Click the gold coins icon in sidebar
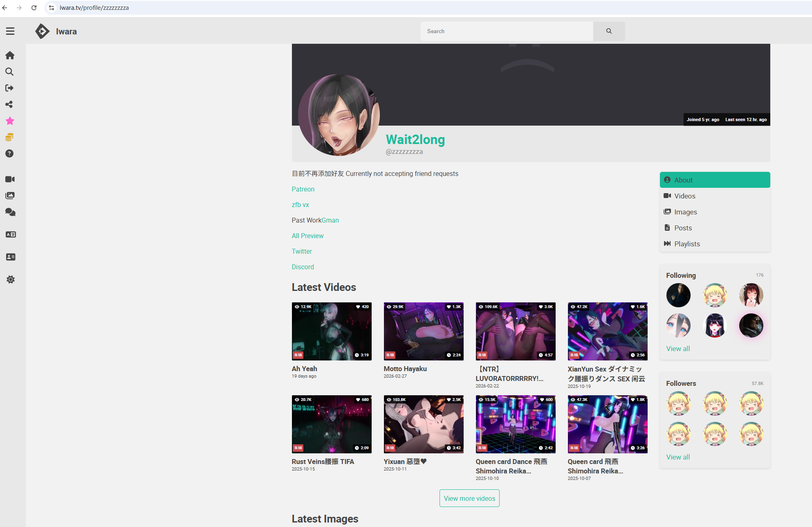Image resolution: width=812 pixels, height=527 pixels. (9, 137)
